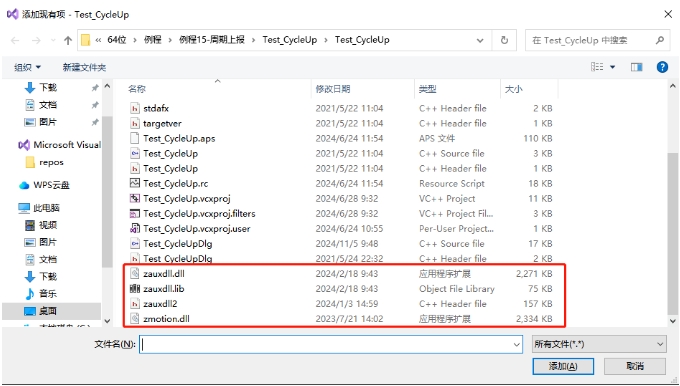This screenshot has width=680, height=386.
Task: Open recent locations dropdown arrow
Action: click(53, 40)
